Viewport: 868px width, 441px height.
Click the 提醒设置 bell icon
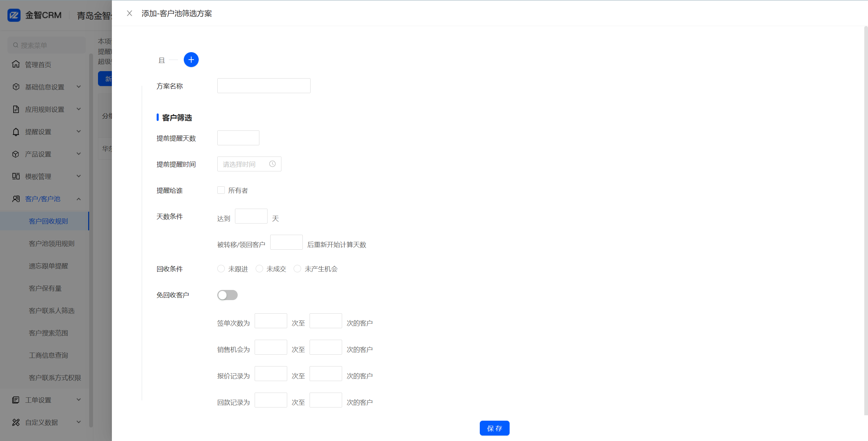click(x=16, y=132)
